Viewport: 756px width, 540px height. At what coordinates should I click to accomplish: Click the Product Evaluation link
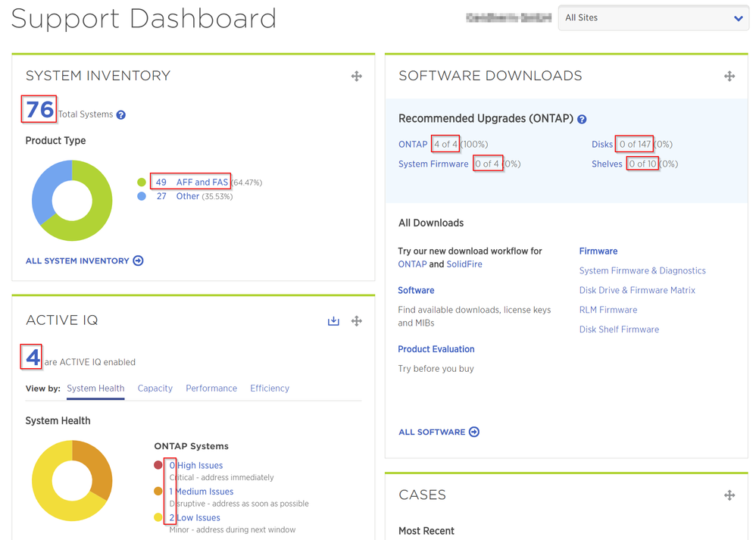[x=436, y=349]
